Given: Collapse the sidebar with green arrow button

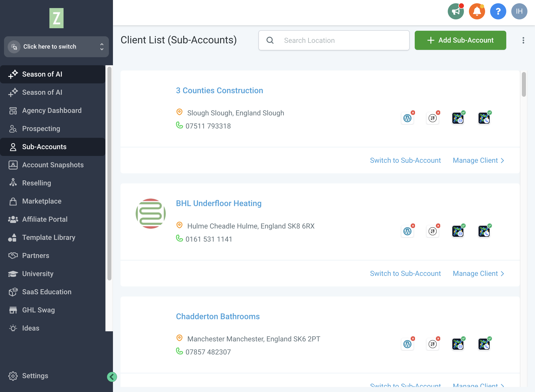Looking at the screenshot, I should (112, 377).
